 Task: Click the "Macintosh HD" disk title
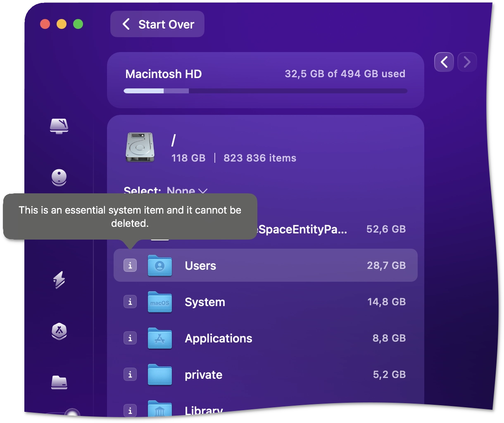(164, 74)
